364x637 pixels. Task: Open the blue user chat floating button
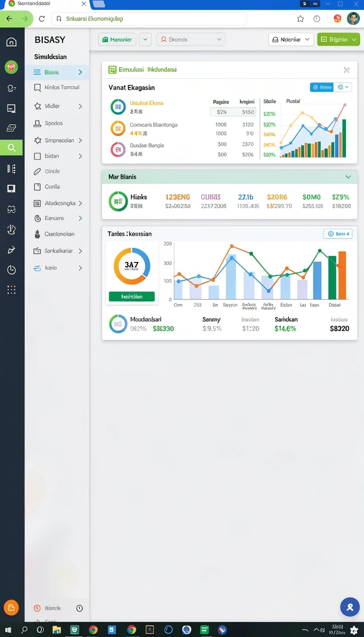350,607
